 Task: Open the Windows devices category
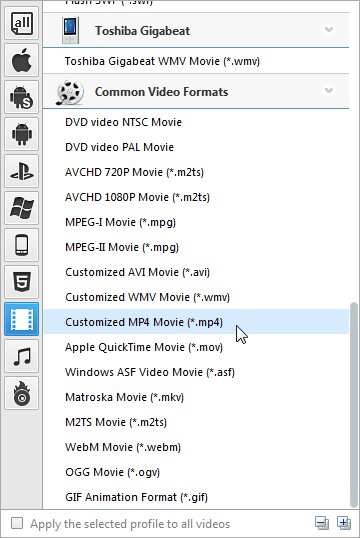click(x=22, y=208)
